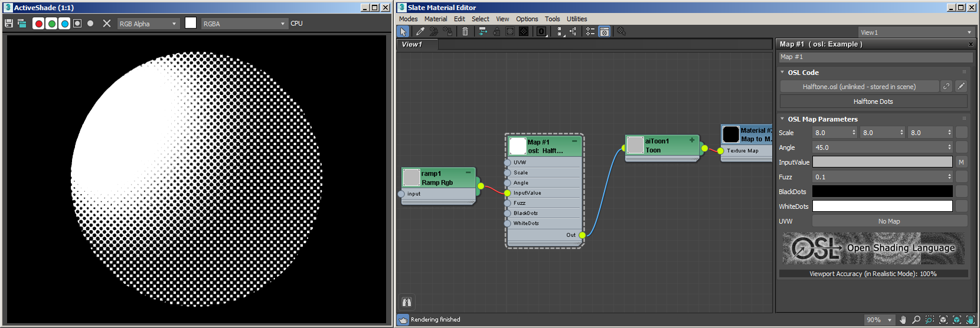Toggle the blue channel in ActiveShade
This screenshot has height=328, width=980.
(x=64, y=24)
